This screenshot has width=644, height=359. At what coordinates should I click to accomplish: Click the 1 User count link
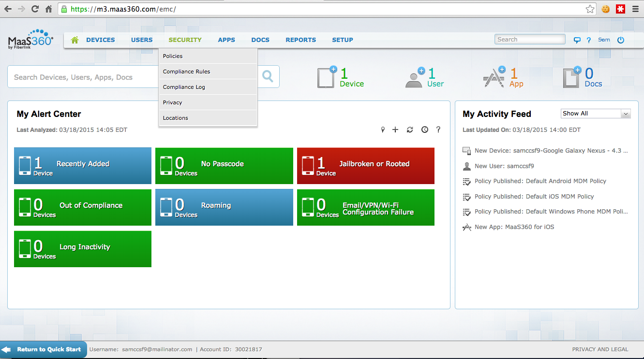[435, 77]
